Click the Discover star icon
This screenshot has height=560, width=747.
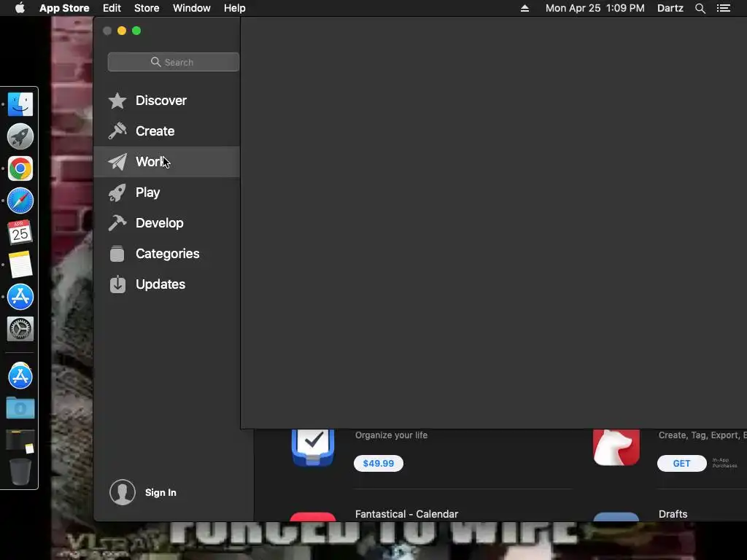click(117, 101)
